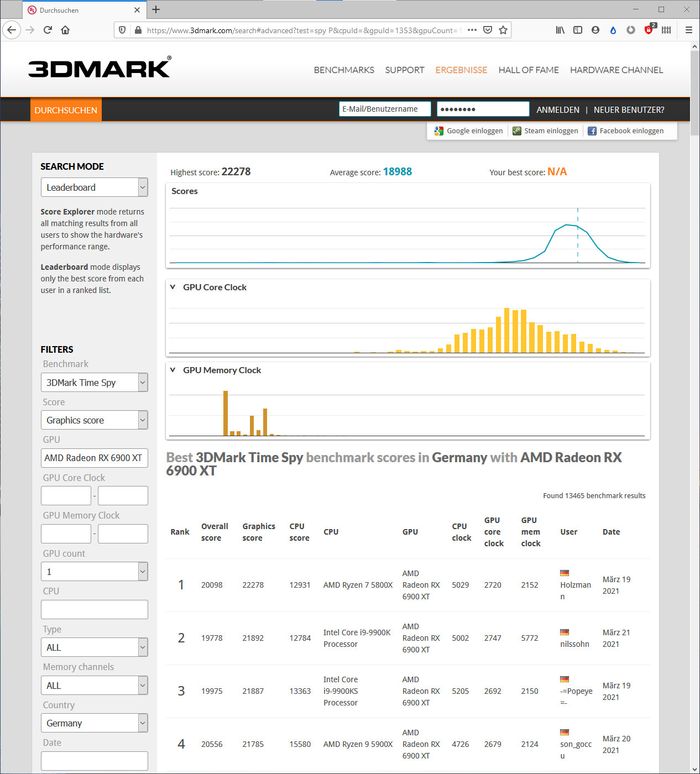Image resolution: width=700 pixels, height=774 pixels.
Task: Click German flag next to Holzmann
Action: pos(565,573)
